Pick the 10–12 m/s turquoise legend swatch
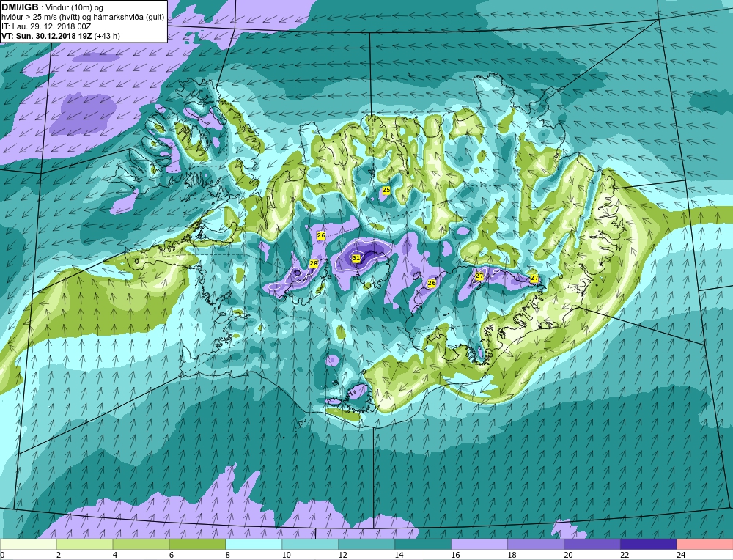The width and height of the screenshot is (733, 560). pyautogui.click(x=310, y=545)
